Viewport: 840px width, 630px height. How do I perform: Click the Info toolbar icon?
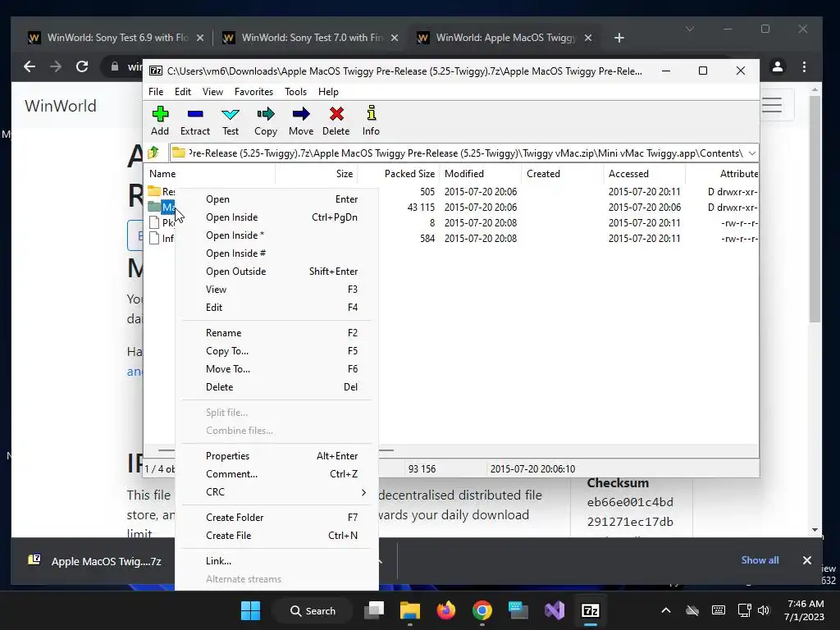371,121
